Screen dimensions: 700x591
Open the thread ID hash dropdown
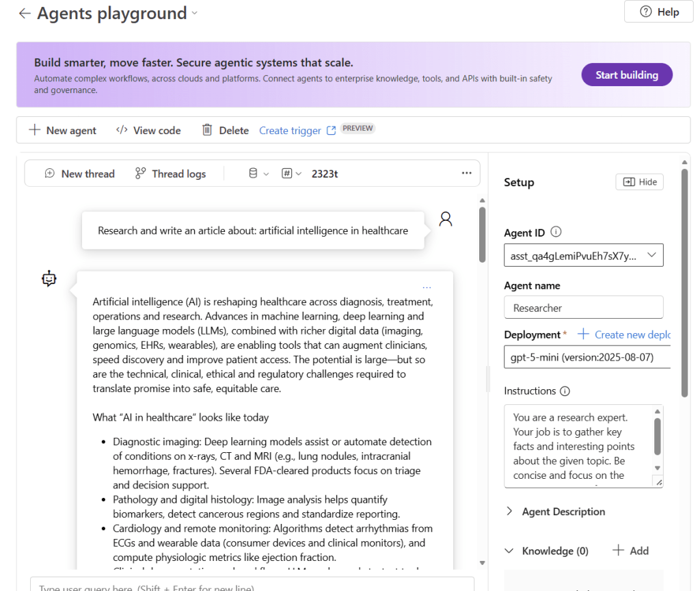[291, 173]
